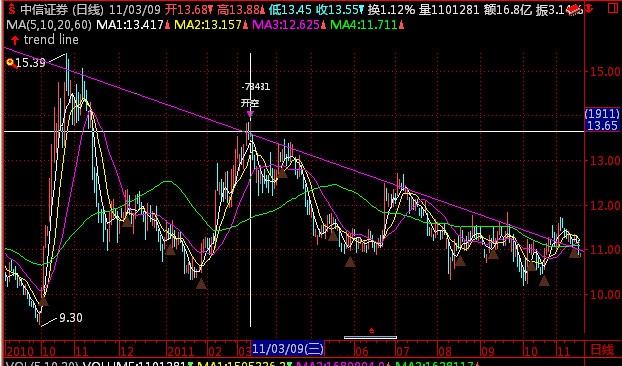
Task: Click the red anchor-shaped icon at top right
Action: (x=589, y=9)
